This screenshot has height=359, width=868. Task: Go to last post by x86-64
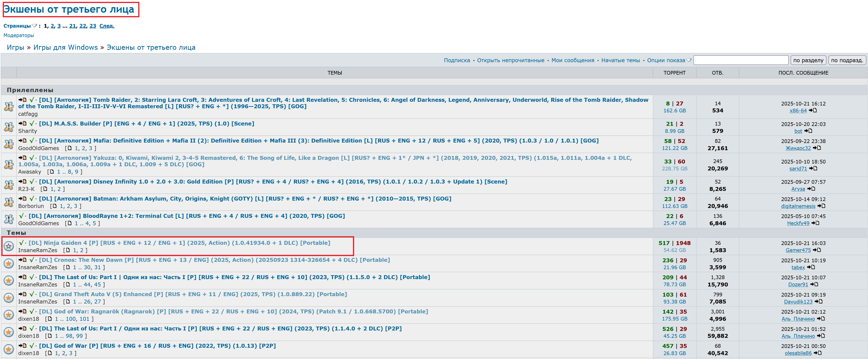tap(813, 111)
